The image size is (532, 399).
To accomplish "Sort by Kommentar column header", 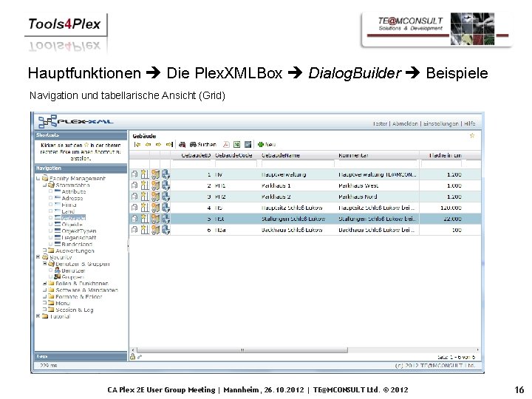I will tap(353, 155).
